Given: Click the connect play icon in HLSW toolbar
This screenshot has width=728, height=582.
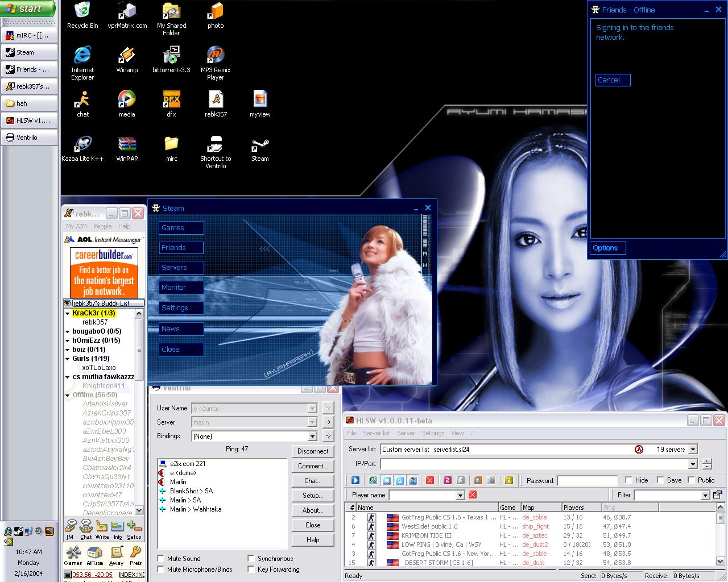Looking at the screenshot, I should tap(355, 480).
